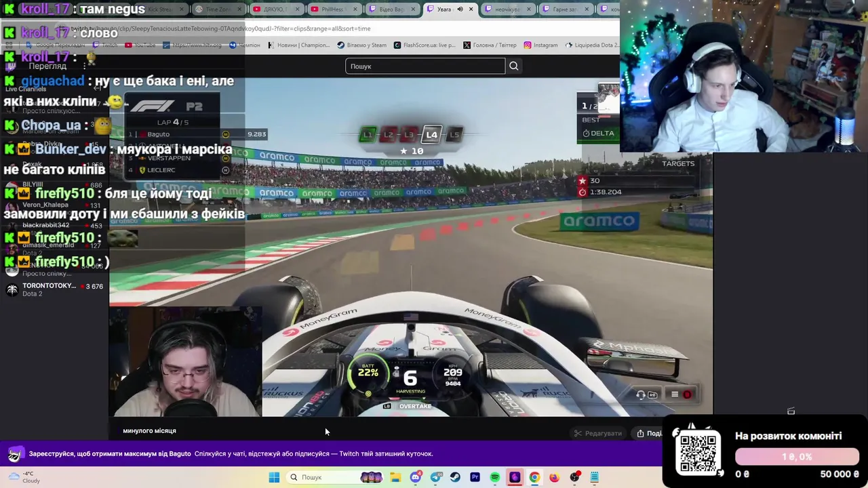Open the Windows Start menu
868x488 pixels.
point(274,477)
